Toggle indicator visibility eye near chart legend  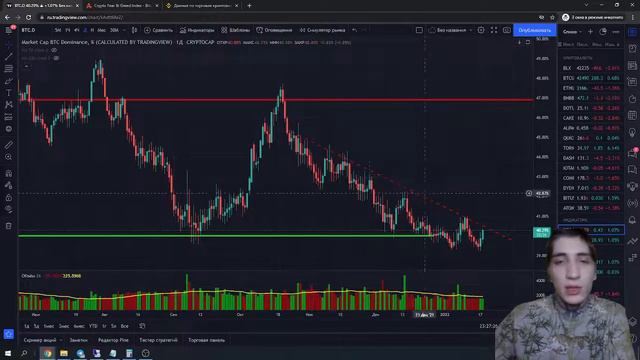[x=54, y=50]
